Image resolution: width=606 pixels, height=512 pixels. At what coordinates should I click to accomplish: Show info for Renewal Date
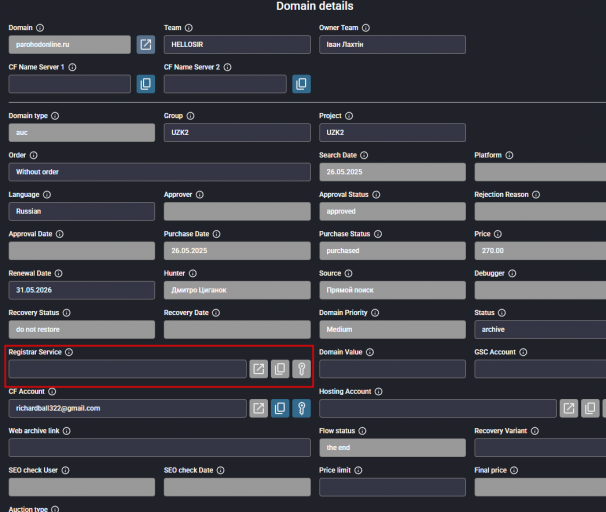58,274
